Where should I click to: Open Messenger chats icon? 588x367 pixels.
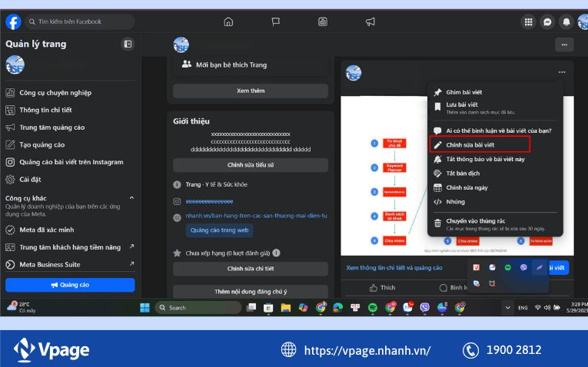(547, 22)
